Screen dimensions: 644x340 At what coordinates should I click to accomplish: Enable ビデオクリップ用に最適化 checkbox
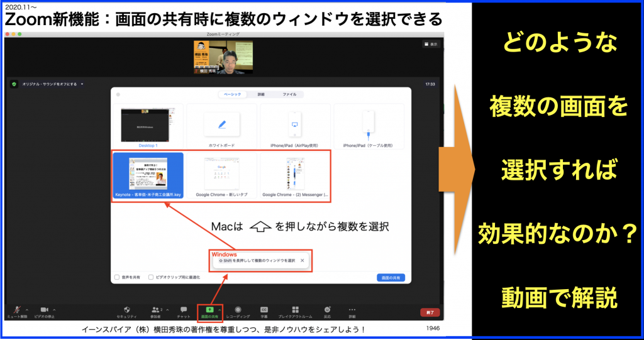pyautogui.click(x=151, y=277)
